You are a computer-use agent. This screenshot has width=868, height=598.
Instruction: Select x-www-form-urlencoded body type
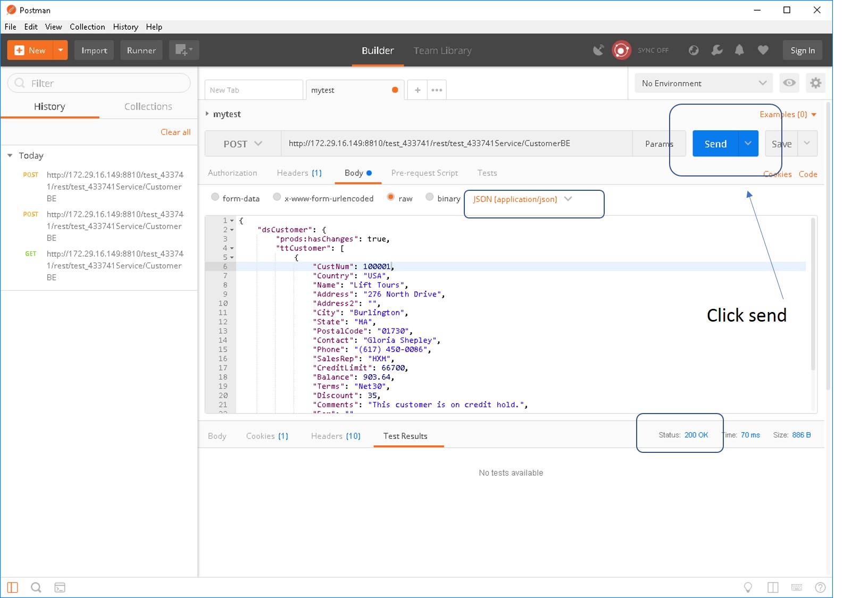277,197
